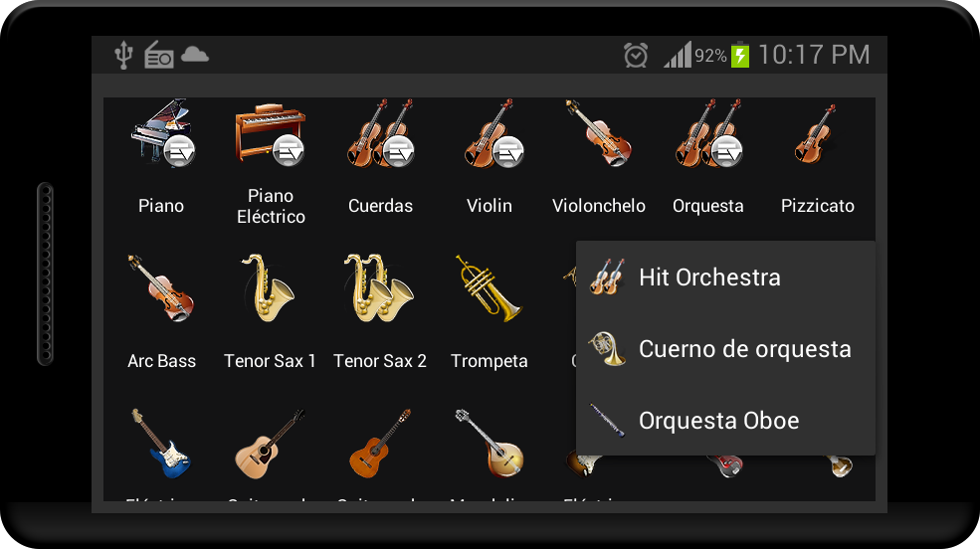This screenshot has height=549, width=980.
Task: Select the Tenor Sax 1 saxophone
Action: pos(270,287)
